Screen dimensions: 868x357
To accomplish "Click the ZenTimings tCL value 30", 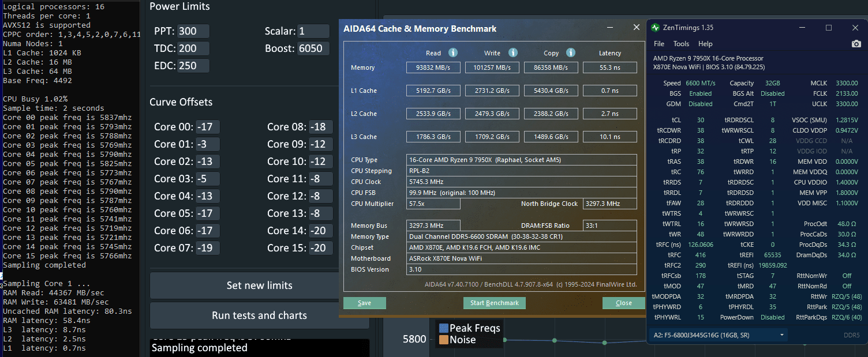I will (701, 120).
